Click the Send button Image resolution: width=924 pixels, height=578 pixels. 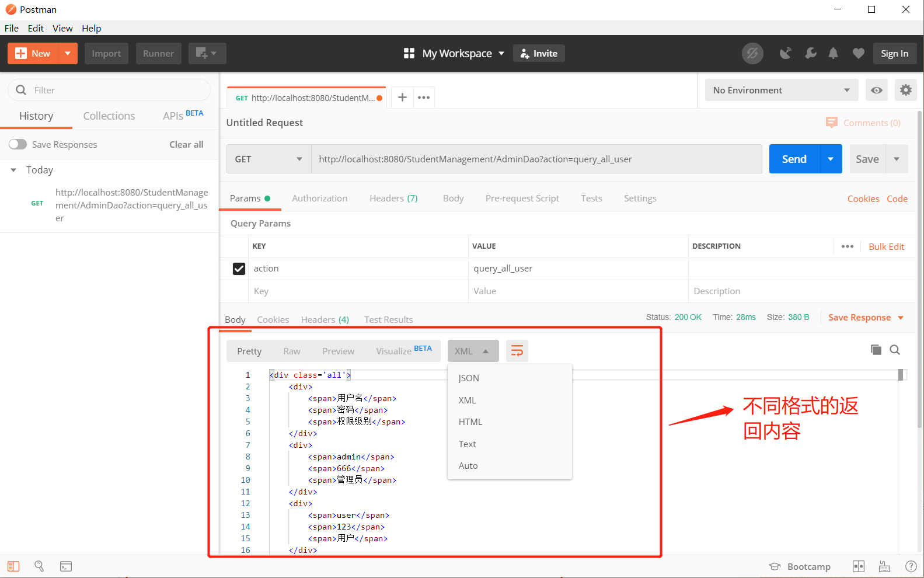[794, 159]
